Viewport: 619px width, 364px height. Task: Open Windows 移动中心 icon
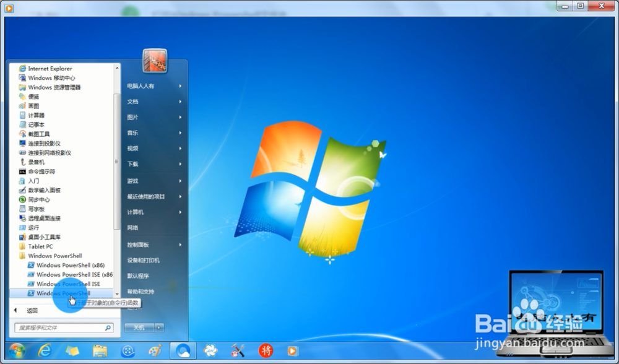(x=22, y=78)
